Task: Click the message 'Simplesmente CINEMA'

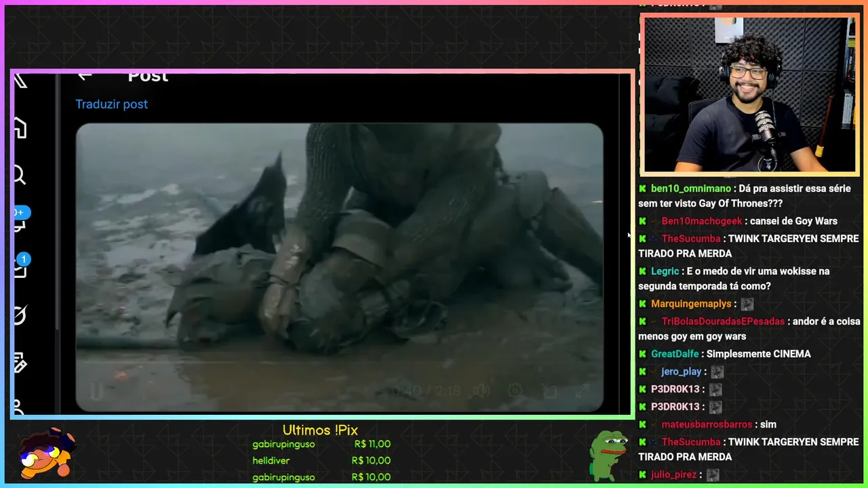Action: pos(760,354)
